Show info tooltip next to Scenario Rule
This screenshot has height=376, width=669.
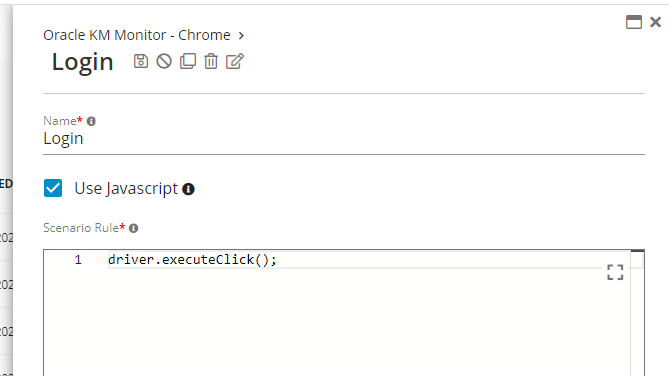click(134, 228)
